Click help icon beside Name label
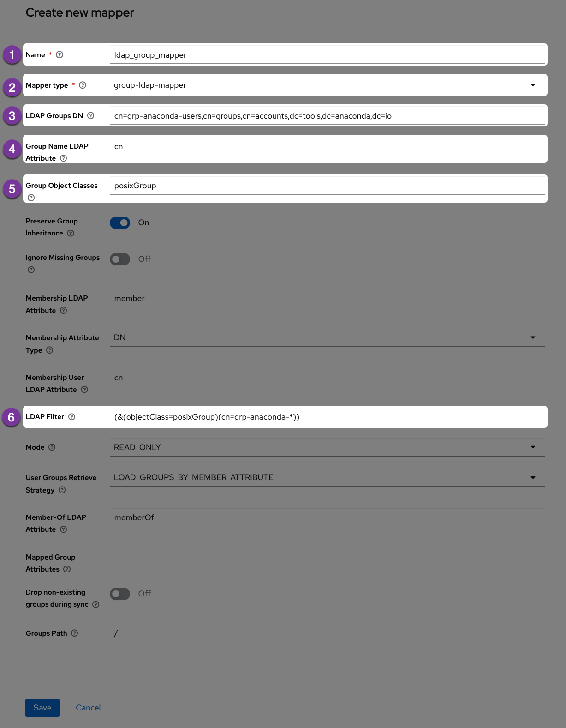The width and height of the screenshot is (566, 728). coord(60,54)
